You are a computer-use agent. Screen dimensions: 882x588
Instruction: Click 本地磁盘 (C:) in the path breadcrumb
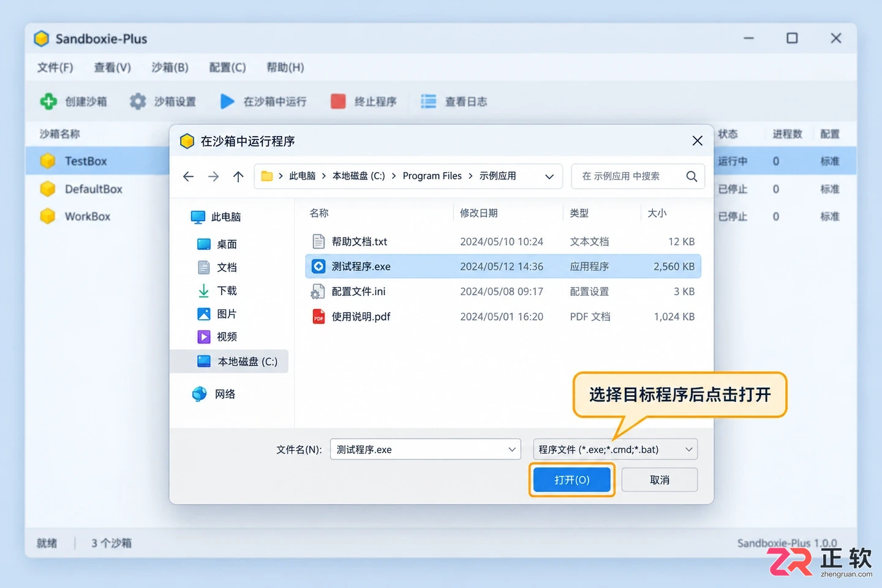[358, 176]
